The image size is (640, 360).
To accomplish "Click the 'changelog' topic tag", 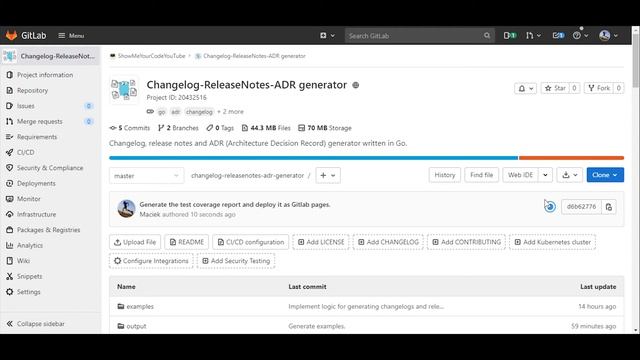I will click(x=199, y=112).
